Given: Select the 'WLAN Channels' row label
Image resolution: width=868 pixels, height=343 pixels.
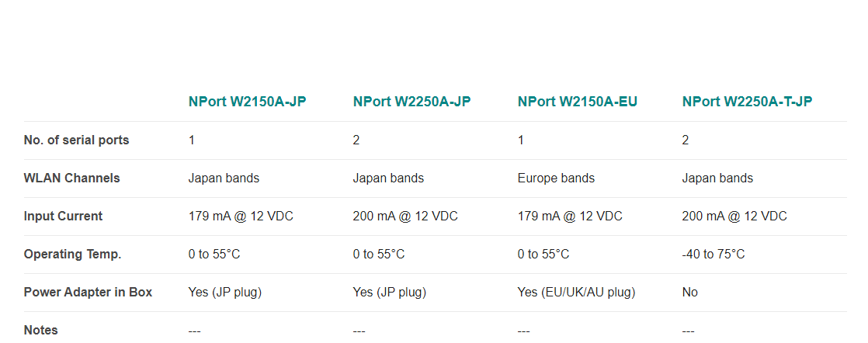Looking at the screenshot, I should pos(72,178).
